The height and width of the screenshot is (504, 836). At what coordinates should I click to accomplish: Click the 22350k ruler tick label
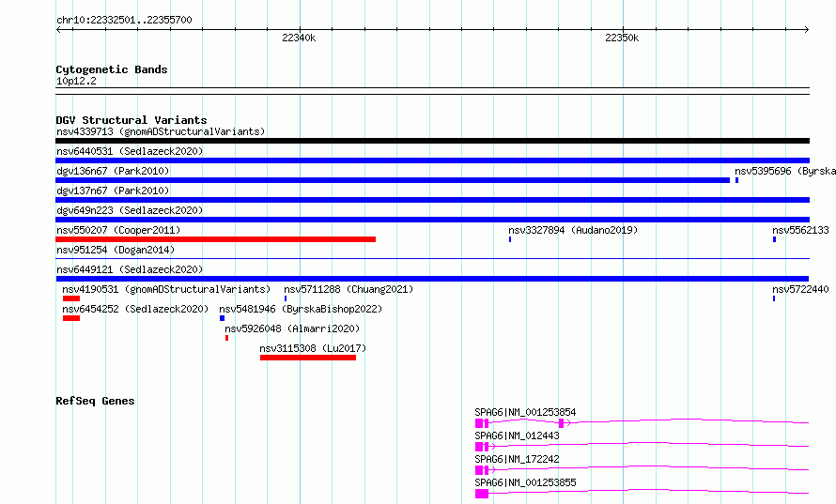tap(622, 38)
